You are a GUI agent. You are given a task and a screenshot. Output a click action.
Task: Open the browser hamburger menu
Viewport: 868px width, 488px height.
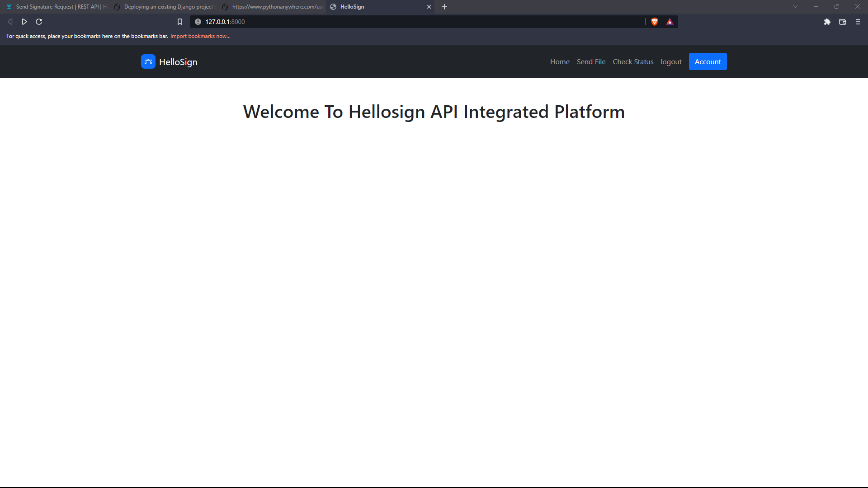coord(858,22)
